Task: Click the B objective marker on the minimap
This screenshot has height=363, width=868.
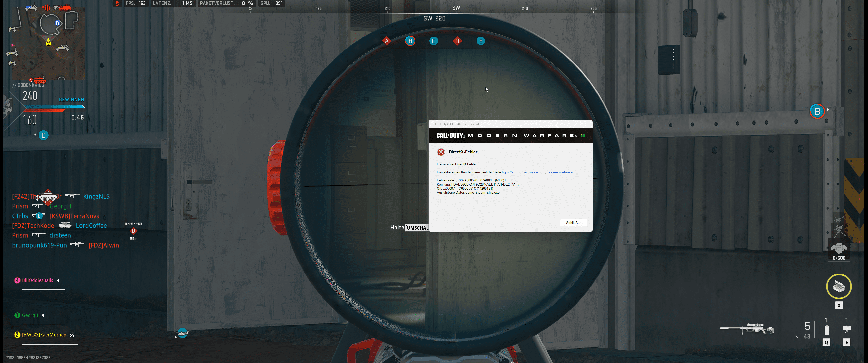Action: click(57, 23)
